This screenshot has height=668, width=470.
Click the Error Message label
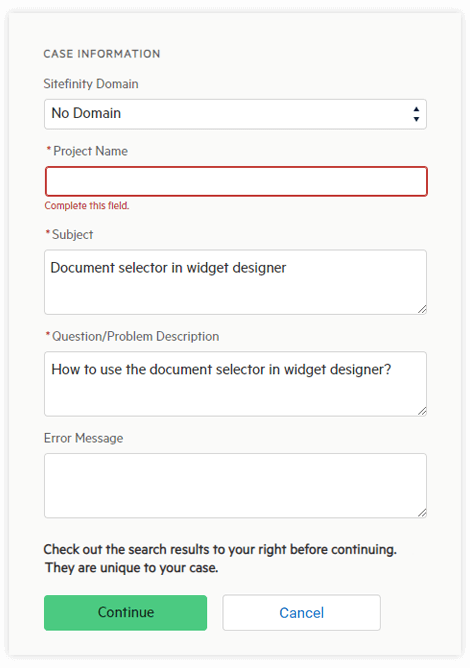pyautogui.click(x=84, y=438)
